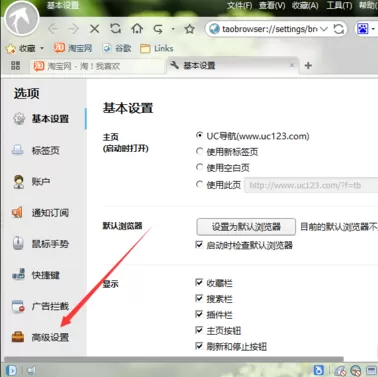Screen dimensions: 378x377
Task: Open the Links bookmark folder
Action: [x=157, y=49]
